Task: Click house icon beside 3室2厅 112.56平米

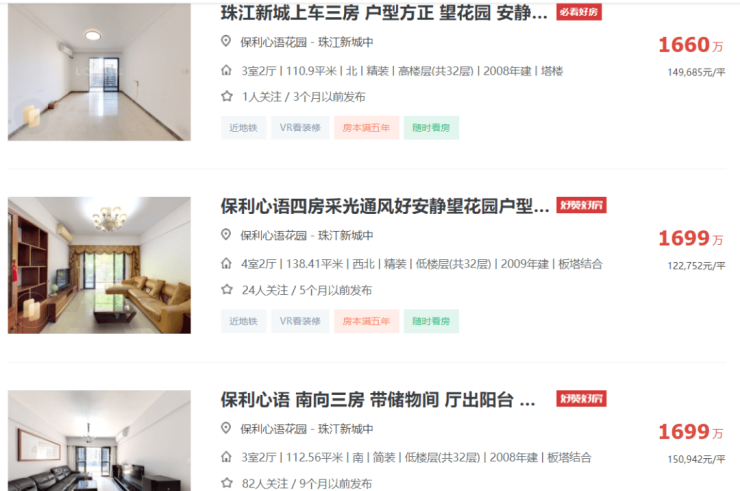Action: (x=227, y=457)
